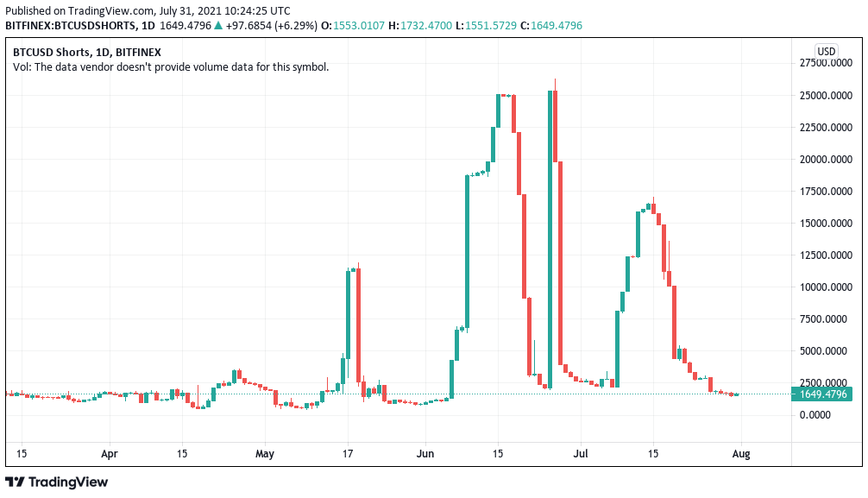Click the 17 May date tick label
This screenshot has height=498, width=868.
click(348, 454)
